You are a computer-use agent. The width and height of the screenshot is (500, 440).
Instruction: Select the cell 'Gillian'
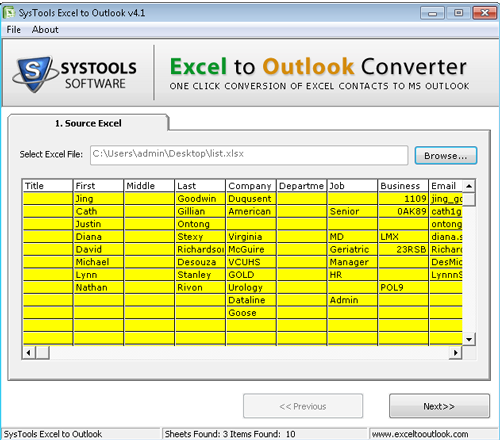coord(200,211)
